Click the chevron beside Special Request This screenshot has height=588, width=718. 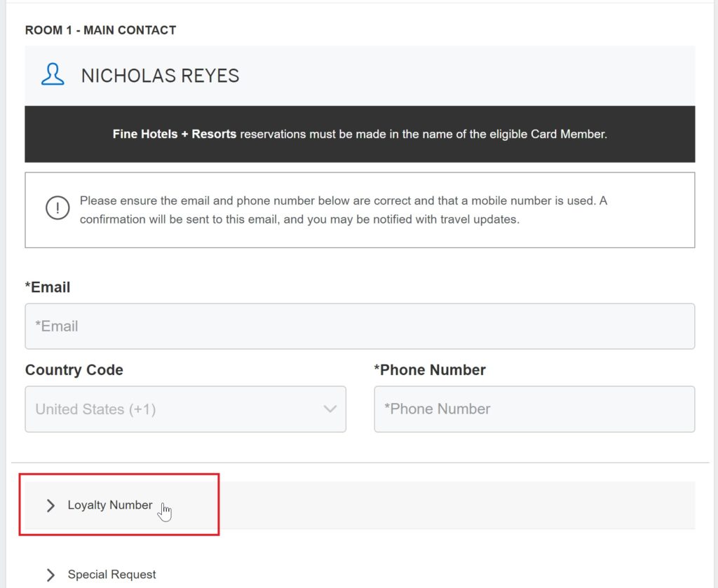pyautogui.click(x=49, y=574)
